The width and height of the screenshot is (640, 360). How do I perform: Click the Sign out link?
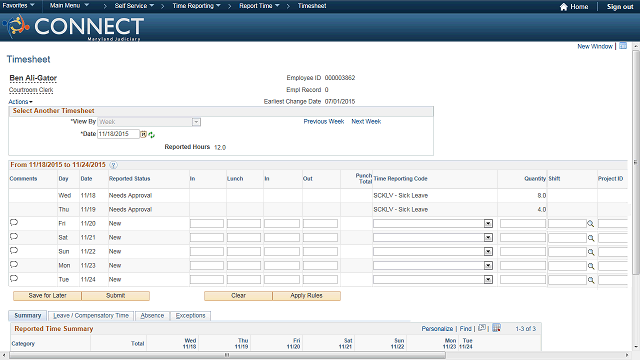[620, 7]
